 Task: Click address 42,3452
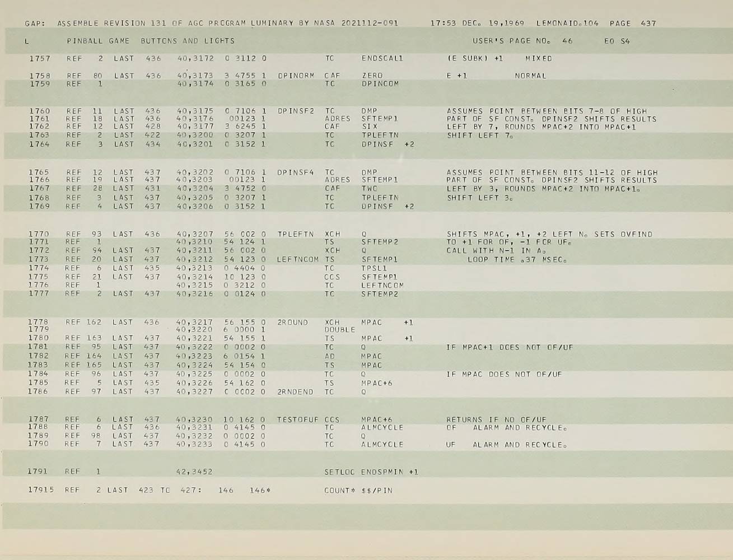point(194,472)
